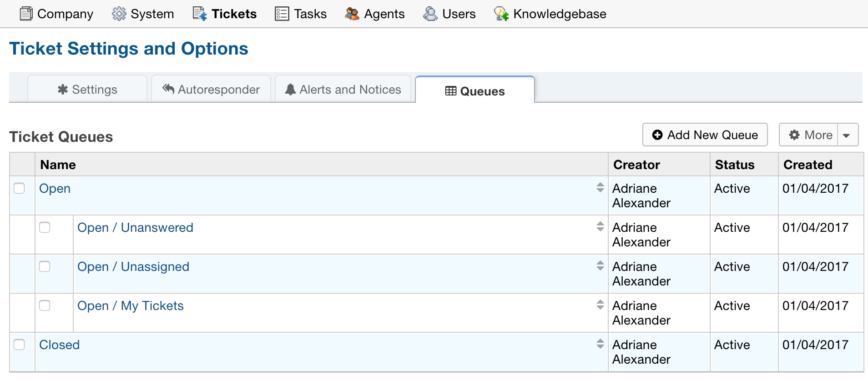Click the Name column header

58,165
